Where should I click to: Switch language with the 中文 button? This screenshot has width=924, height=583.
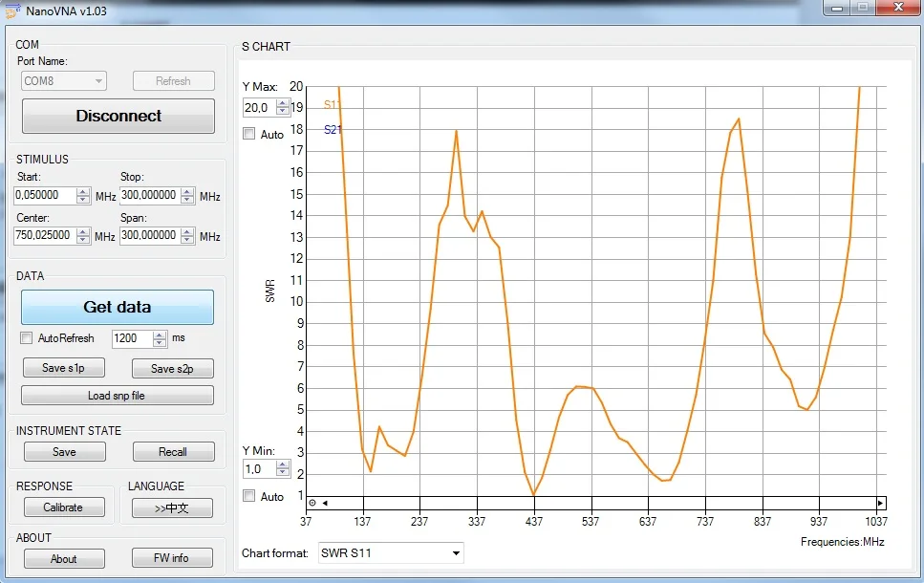(172, 507)
